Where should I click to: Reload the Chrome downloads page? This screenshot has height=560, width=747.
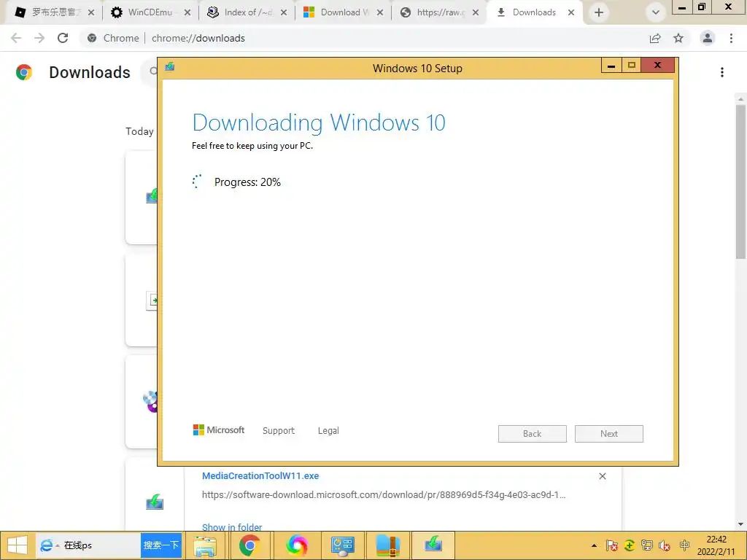tap(63, 38)
